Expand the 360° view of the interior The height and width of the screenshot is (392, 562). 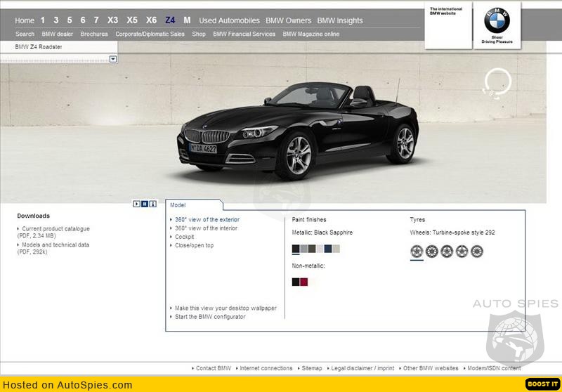pyautogui.click(x=206, y=228)
